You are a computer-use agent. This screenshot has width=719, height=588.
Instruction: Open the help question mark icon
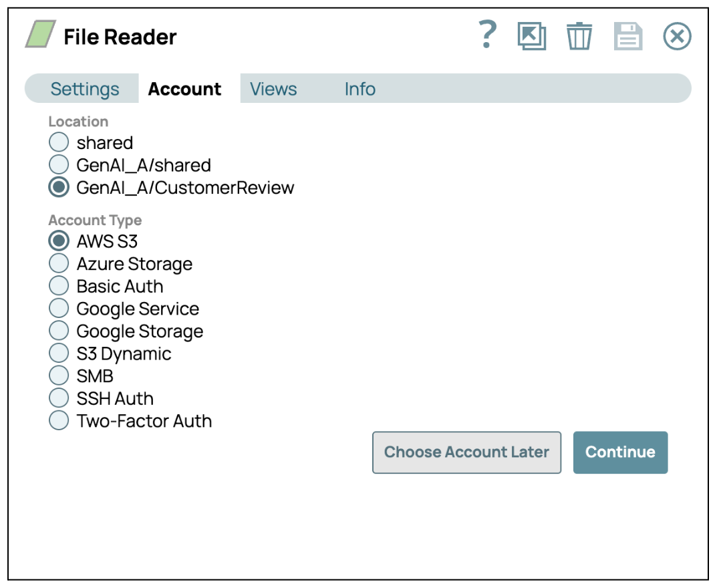(488, 35)
